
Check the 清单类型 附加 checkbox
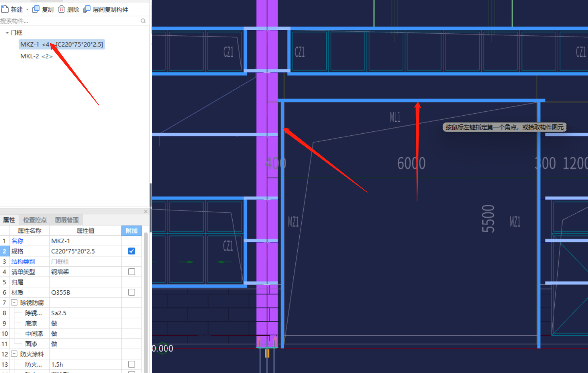(131, 271)
